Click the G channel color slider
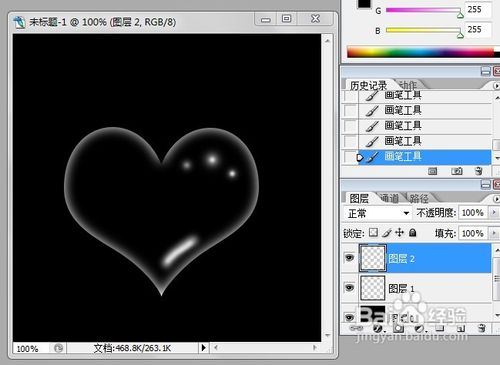The height and width of the screenshot is (365, 500). point(423,10)
